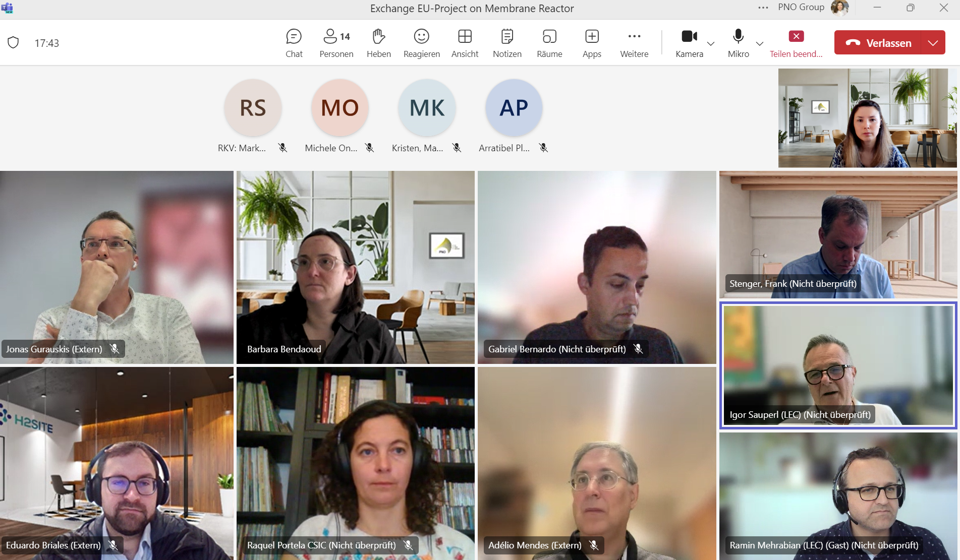
Task: Click muted mic icon for Kristen, Ma
Action: pyautogui.click(x=457, y=148)
